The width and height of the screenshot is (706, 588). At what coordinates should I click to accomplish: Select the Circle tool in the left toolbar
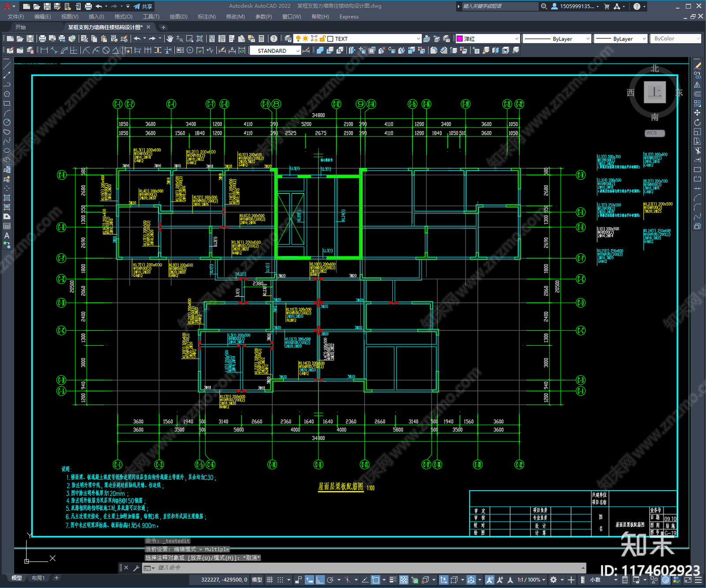click(7, 122)
